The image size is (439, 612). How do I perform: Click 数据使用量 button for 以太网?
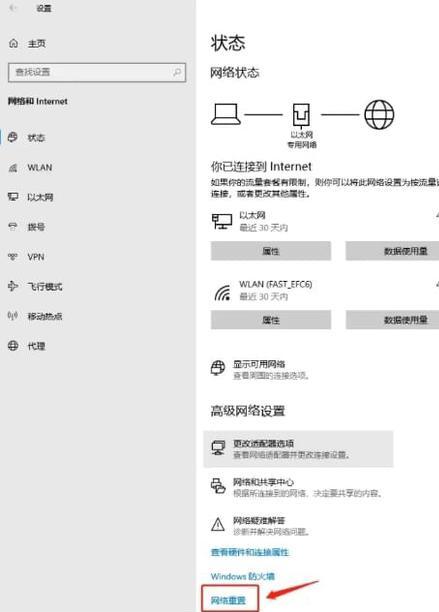(392, 251)
